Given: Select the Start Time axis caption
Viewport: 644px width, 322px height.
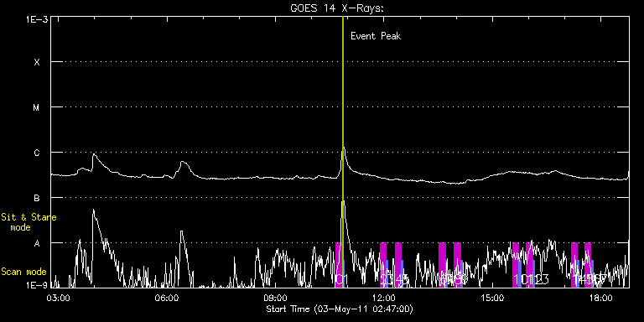Looking at the screenshot, I should pyautogui.click(x=340, y=309).
